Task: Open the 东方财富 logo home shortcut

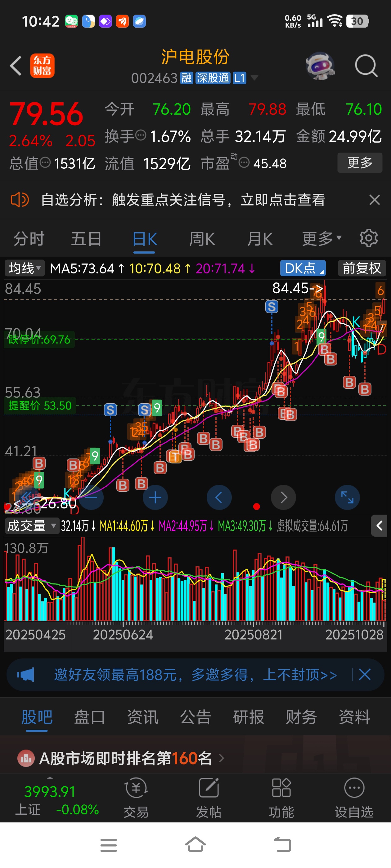Action: point(42,66)
